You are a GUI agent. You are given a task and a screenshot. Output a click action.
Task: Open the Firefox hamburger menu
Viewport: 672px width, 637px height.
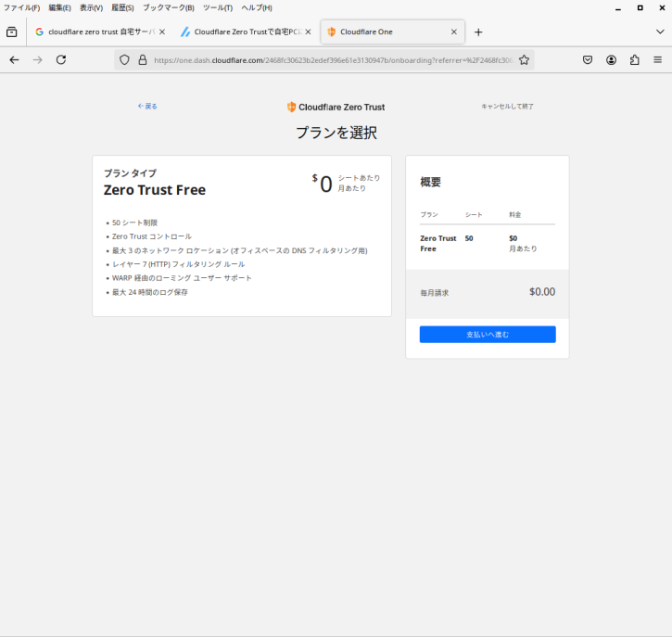point(657,60)
